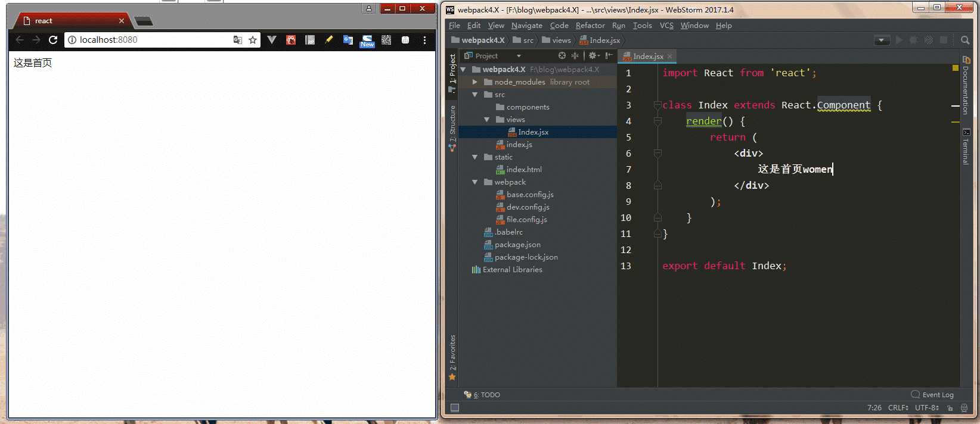
Task: Bookmark the page with the star icon
Action: [x=253, y=40]
